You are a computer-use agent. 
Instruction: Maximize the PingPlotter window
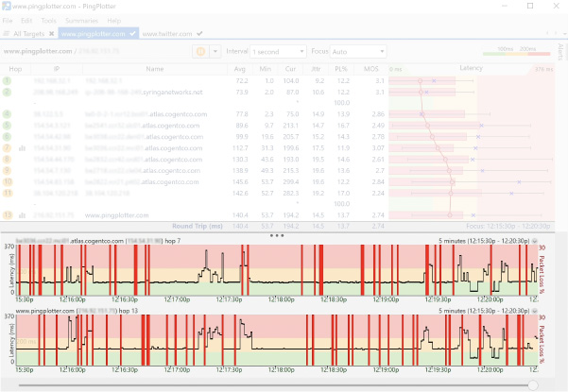click(530, 6)
